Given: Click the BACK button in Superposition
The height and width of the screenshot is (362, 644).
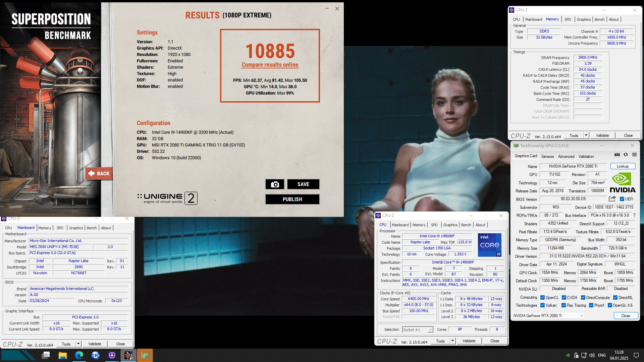Looking at the screenshot, I should pos(99,174).
